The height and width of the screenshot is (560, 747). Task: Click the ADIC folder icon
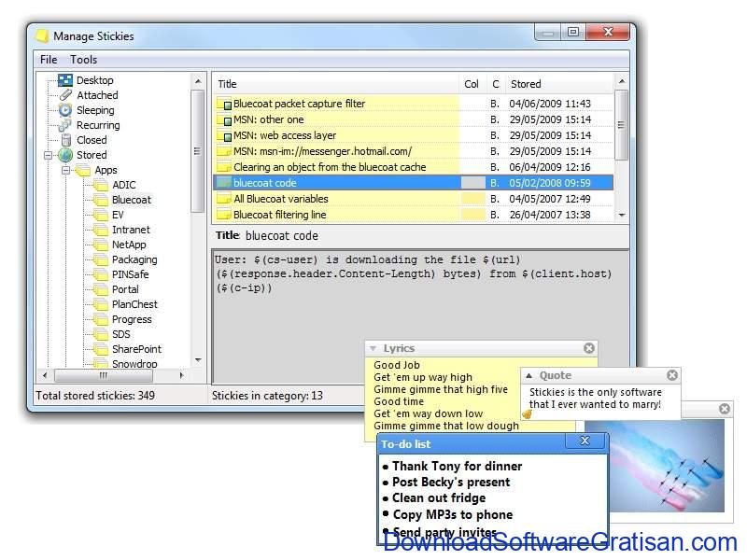pyautogui.click(x=101, y=185)
